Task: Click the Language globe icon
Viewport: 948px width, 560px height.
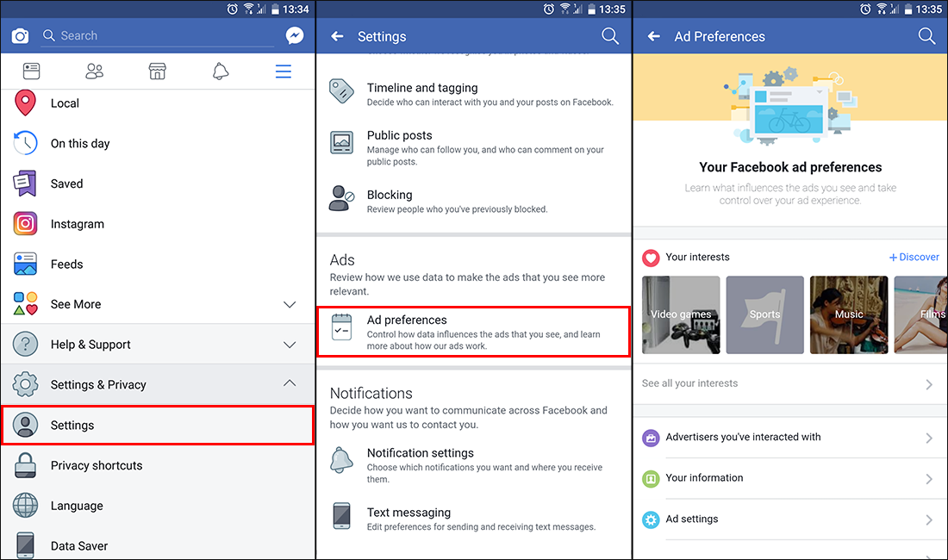Action: pyautogui.click(x=25, y=506)
